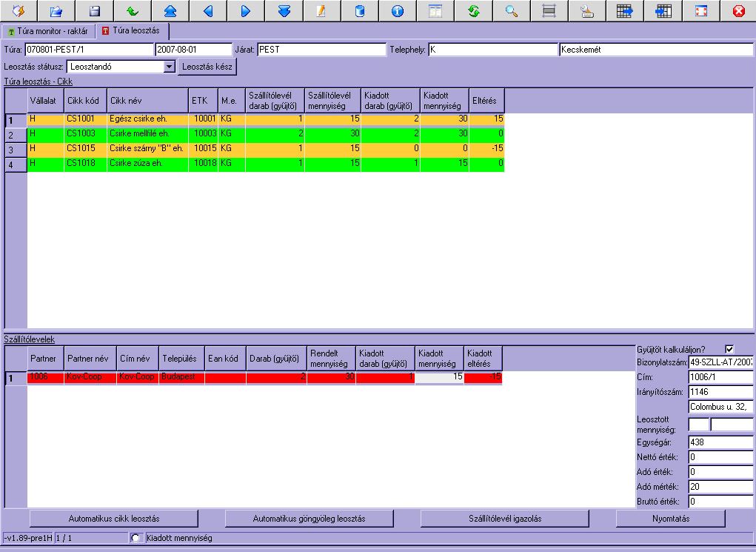The width and height of the screenshot is (756, 552).
Task: Select the Túra leosztás tab
Action: 131,32
